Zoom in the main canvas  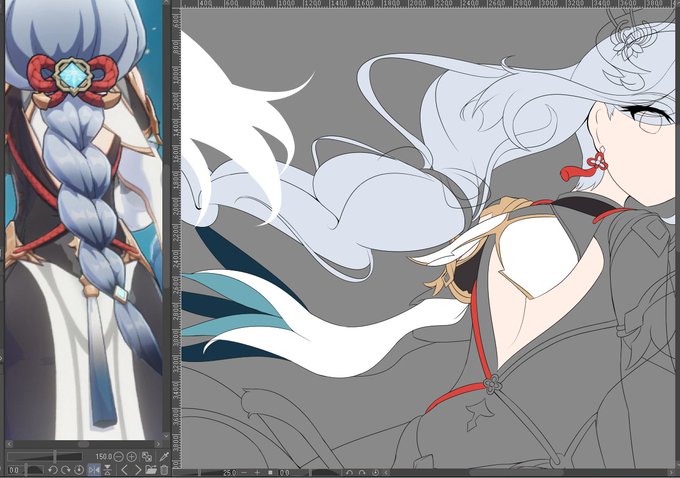click(257, 472)
